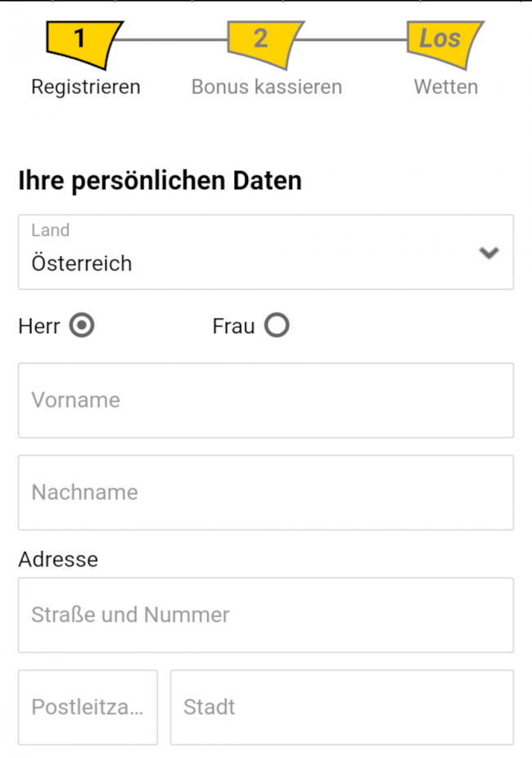Click the small 'Land' field label
The width and height of the screenshot is (532, 758).
coord(50,230)
